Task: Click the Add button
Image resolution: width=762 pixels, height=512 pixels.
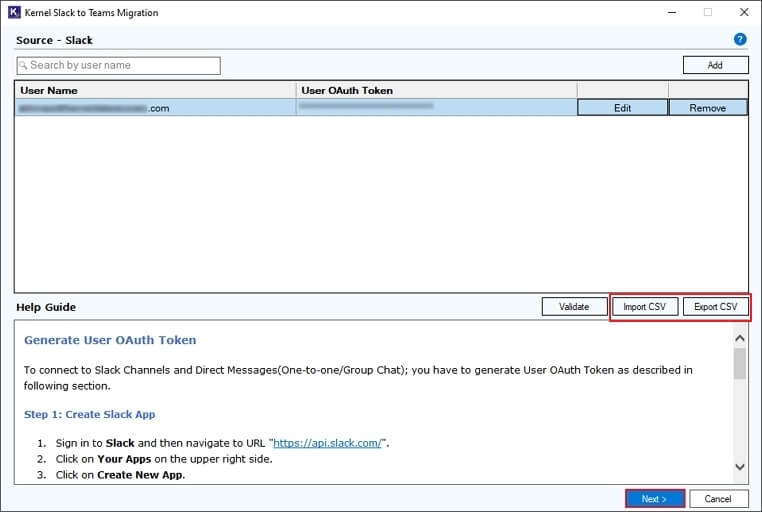Action: click(715, 65)
